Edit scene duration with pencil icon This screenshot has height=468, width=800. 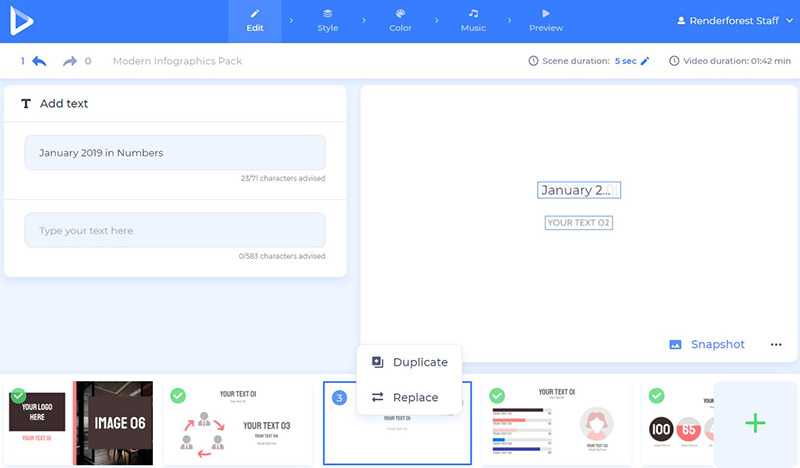click(645, 61)
